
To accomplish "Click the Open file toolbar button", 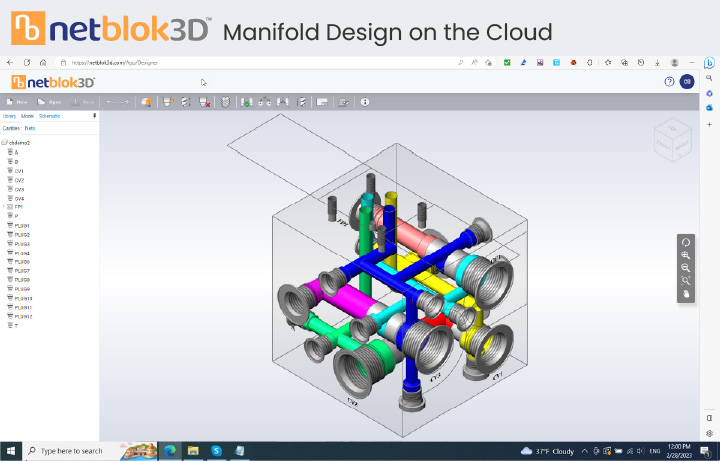I will (49, 102).
